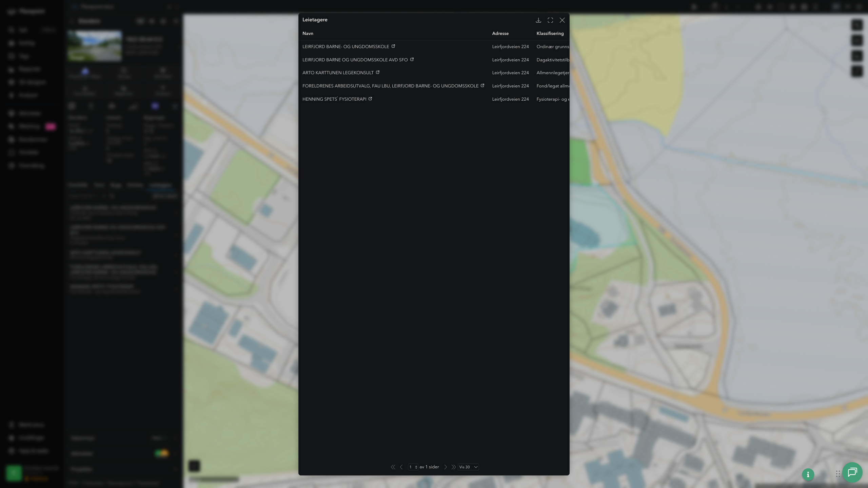This screenshot has height=488, width=868.
Task: Open external link icon for the AVD SFO tenant
Action: 412,59
